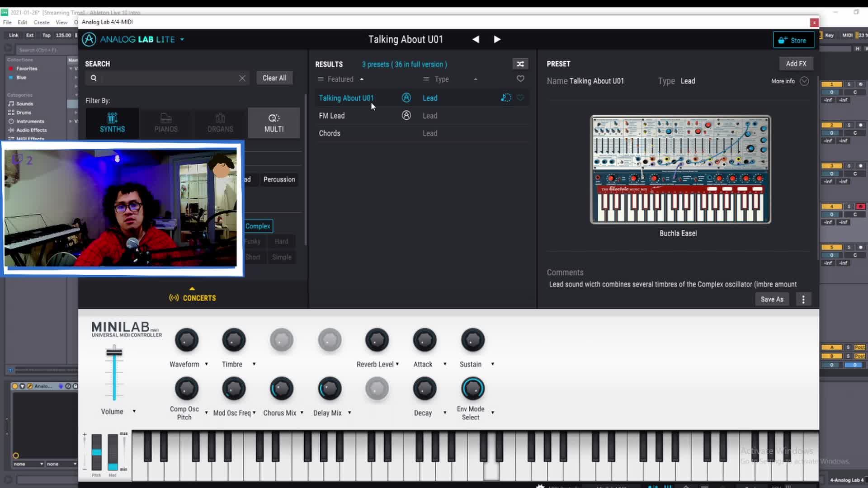Click the Mod wheel
The width and height of the screenshot is (868, 488).
coord(113,452)
